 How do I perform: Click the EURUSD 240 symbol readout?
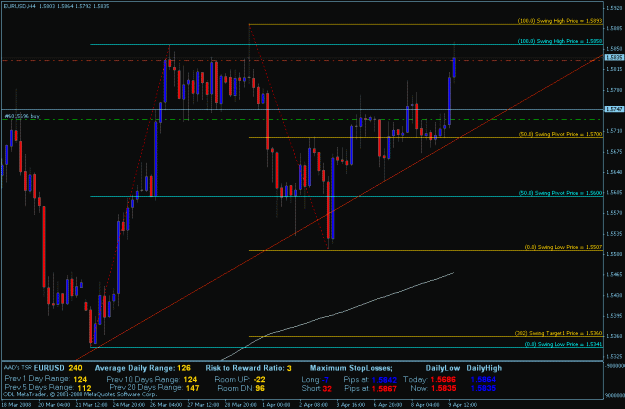coord(58,368)
